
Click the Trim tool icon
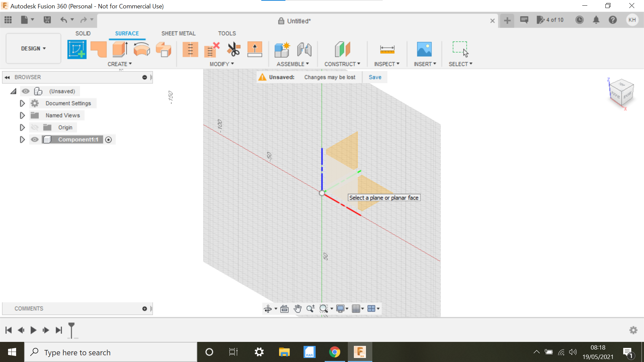click(x=234, y=49)
